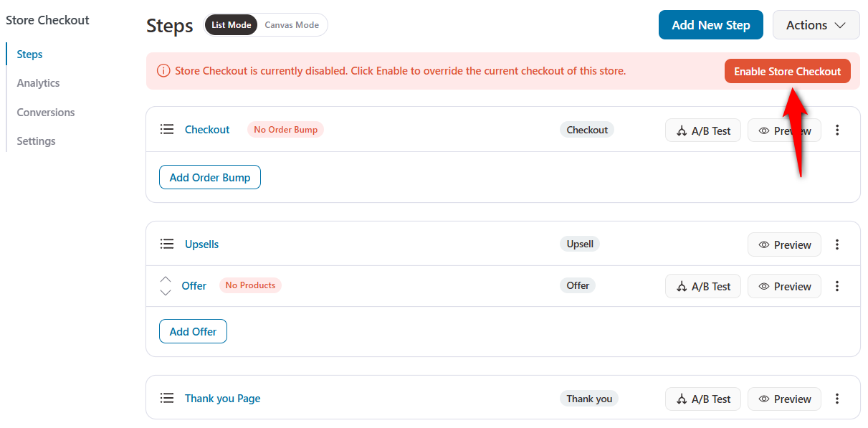Move the Offer step up with the up chevron
The image size is (868, 428).
point(166,280)
